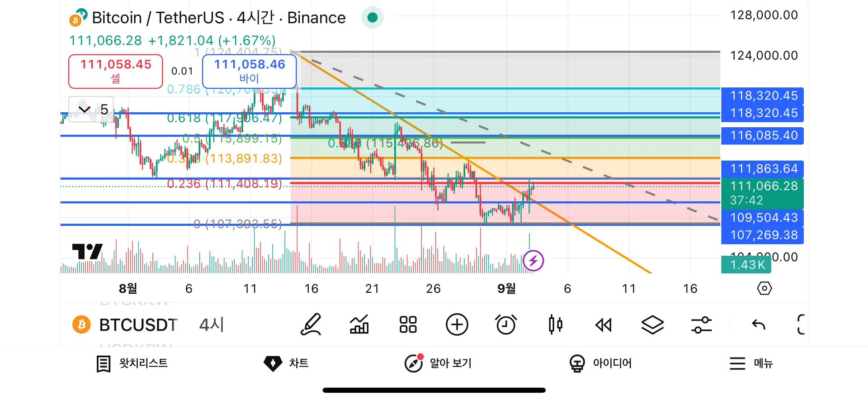Tap the circled plus add icon

457,325
